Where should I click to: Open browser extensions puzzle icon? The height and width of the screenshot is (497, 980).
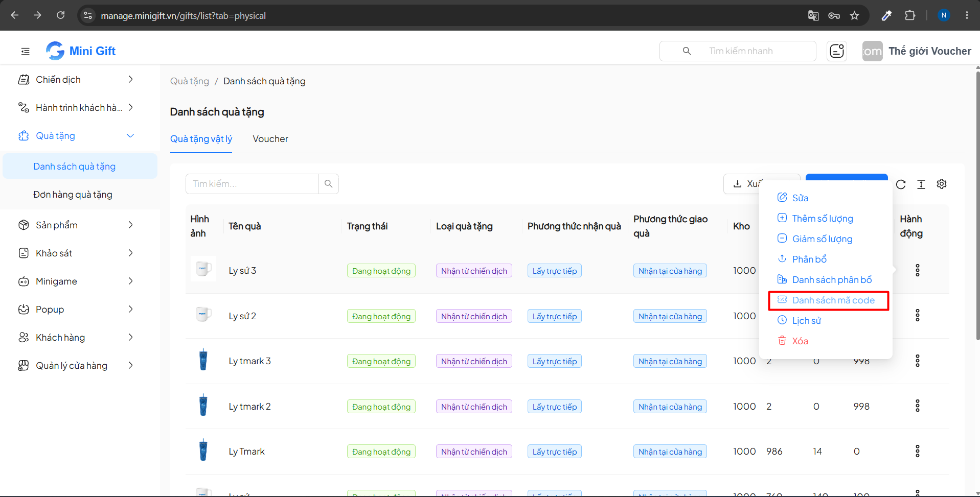click(x=910, y=15)
